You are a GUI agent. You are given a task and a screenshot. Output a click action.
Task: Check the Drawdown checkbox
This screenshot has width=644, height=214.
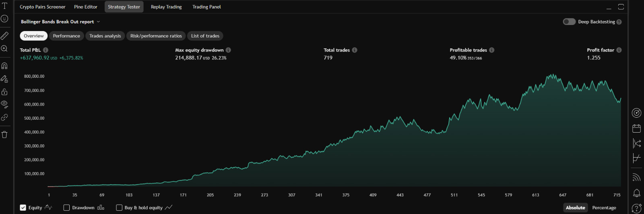click(66, 208)
